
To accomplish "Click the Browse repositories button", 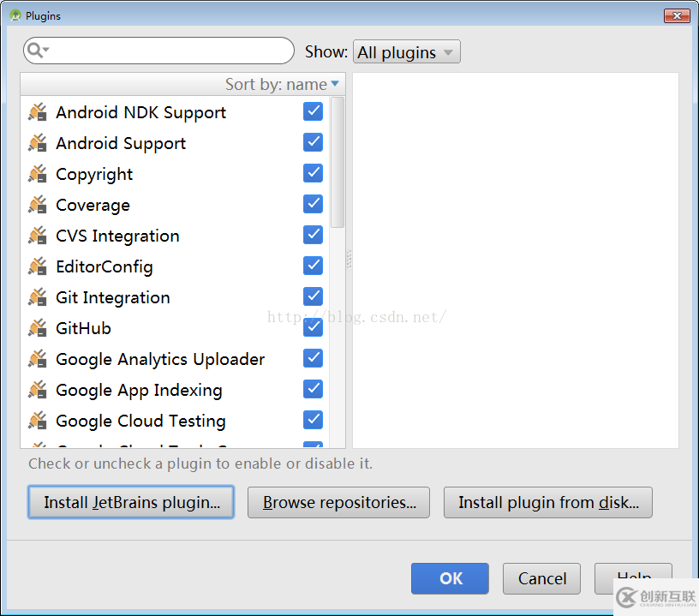I will pyautogui.click(x=338, y=503).
